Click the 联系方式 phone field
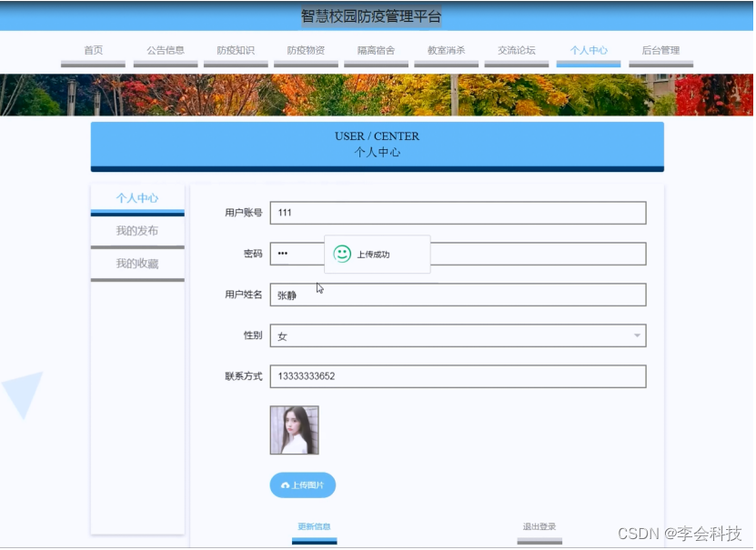The height and width of the screenshot is (550, 756). [x=458, y=376]
